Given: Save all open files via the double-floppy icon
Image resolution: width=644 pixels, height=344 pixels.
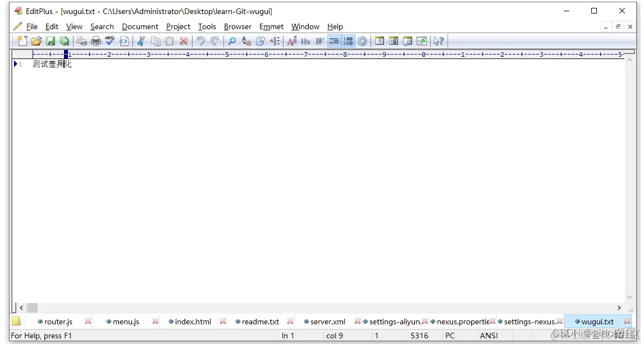Looking at the screenshot, I should coord(65,41).
